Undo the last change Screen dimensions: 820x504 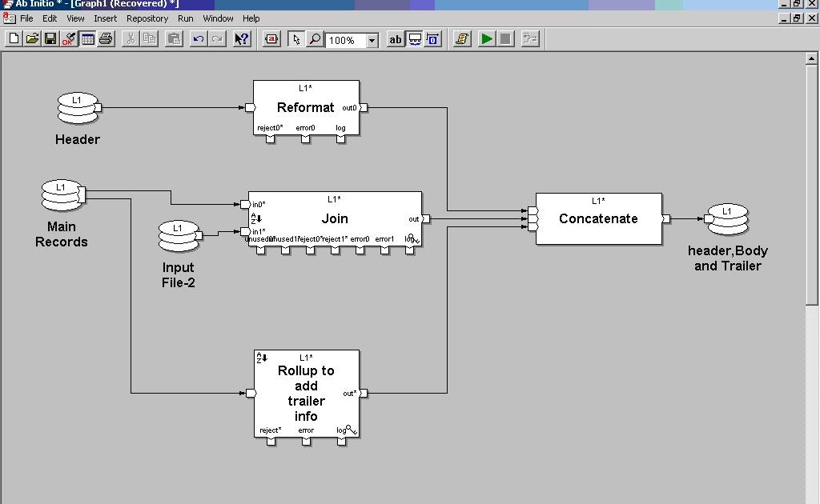tap(199, 38)
